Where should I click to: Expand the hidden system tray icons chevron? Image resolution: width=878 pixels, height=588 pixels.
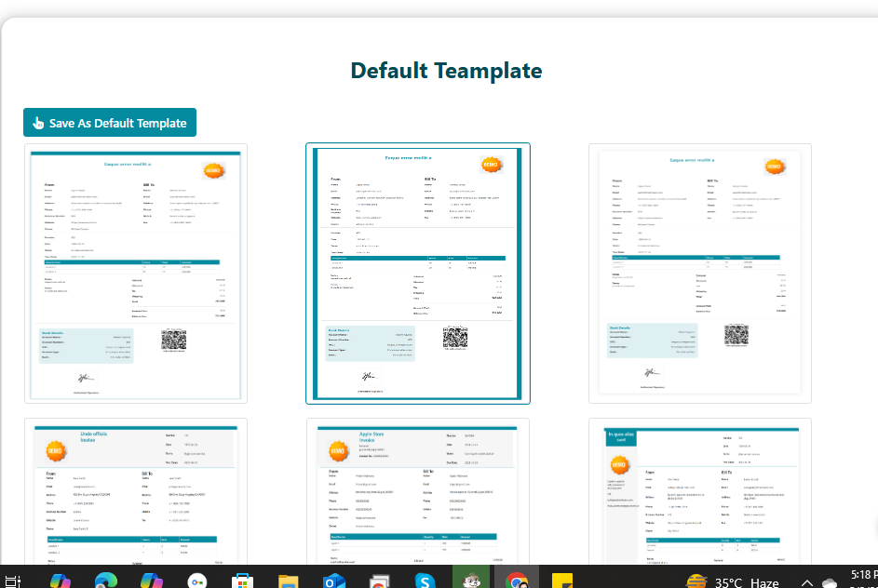tap(806, 582)
